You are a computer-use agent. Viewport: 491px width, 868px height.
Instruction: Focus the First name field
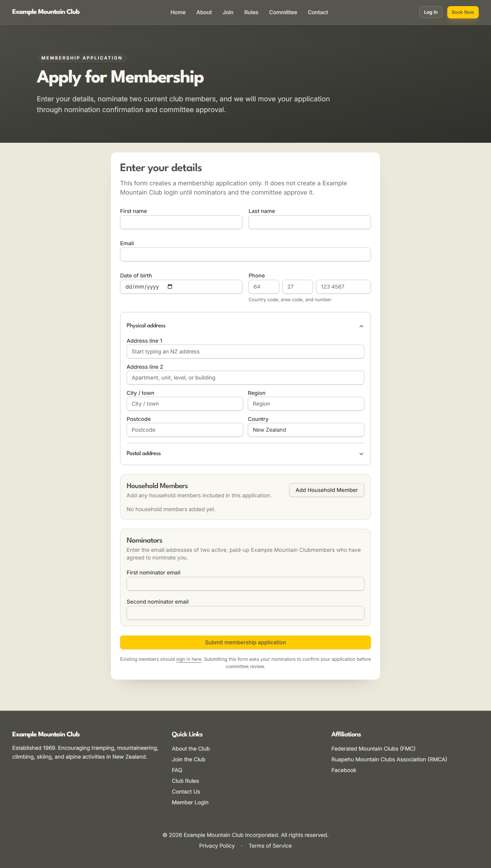[181, 222]
